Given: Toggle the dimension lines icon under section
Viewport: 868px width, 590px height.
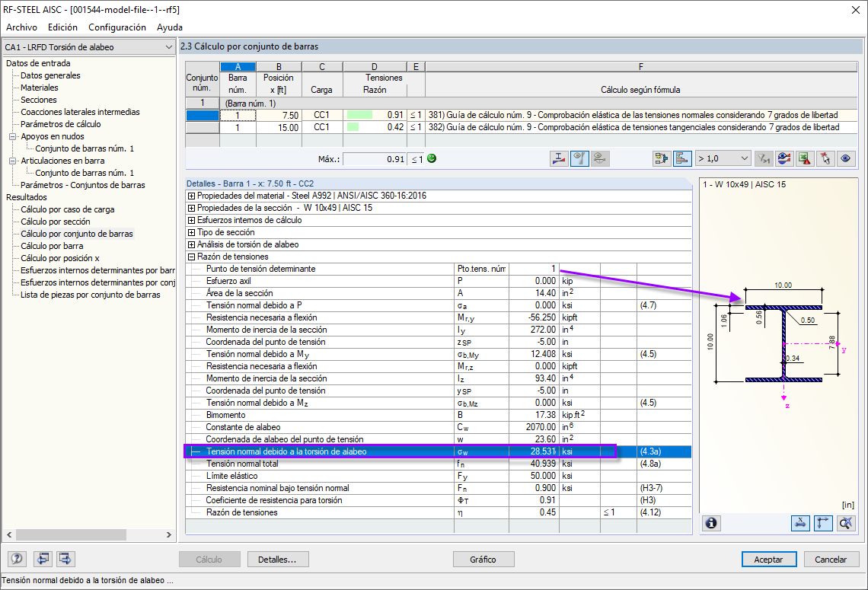Looking at the screenshot, I should point(800,523).
